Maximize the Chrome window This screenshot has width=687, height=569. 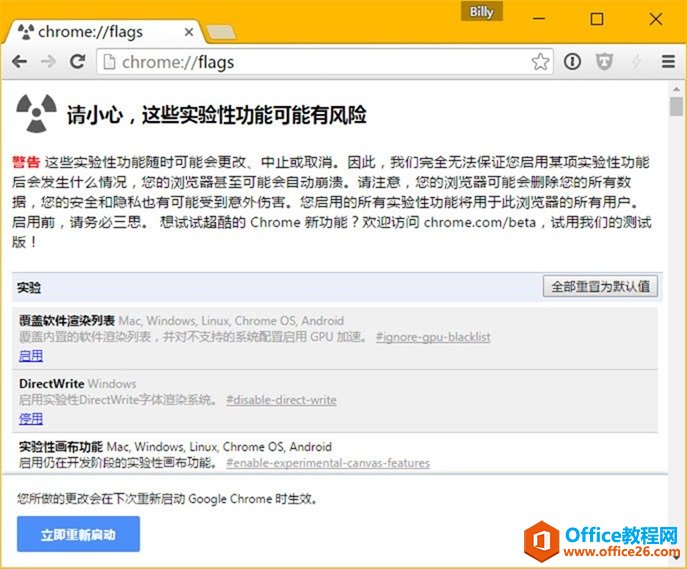(x=597, y=19)
